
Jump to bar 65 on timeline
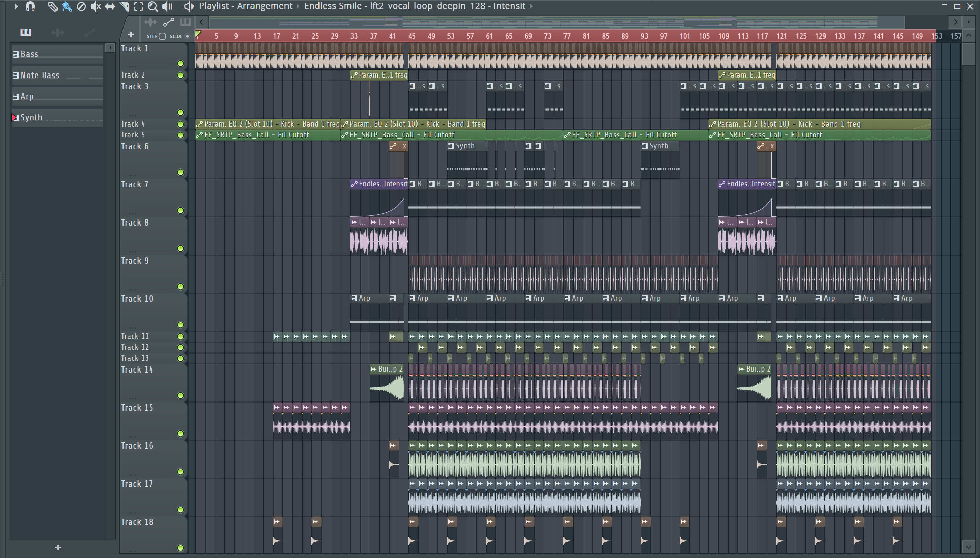[x=509, y=36]
